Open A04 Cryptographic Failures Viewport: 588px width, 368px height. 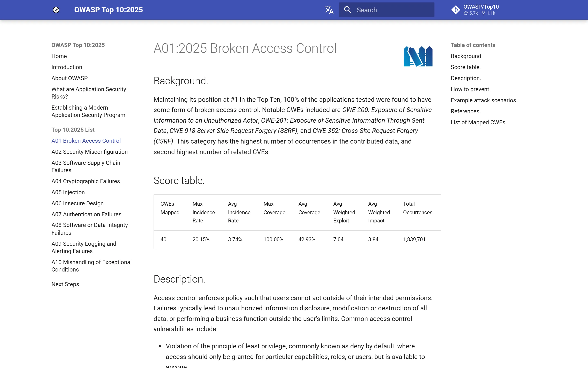tap(86, 181)
